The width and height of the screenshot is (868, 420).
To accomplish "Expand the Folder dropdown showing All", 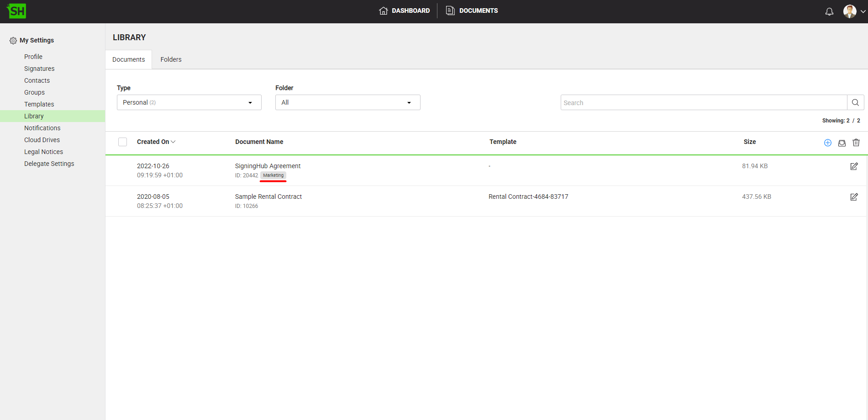I will point(347,102).
